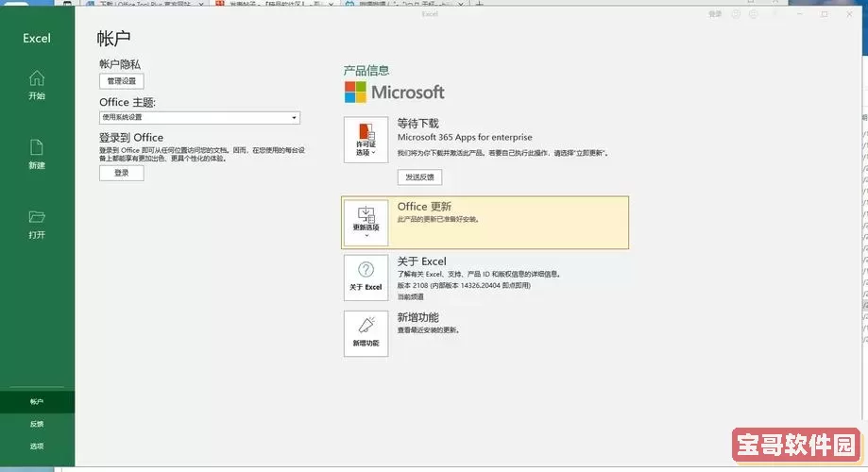Click the 登录 link in title bar
The image size is (868, 472).
[715, 14]
